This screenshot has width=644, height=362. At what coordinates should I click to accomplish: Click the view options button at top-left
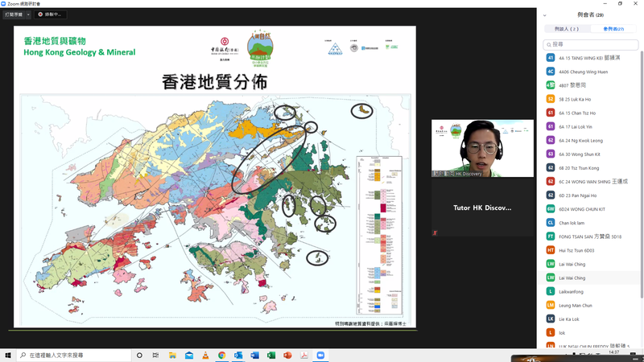tap(13, 14)
